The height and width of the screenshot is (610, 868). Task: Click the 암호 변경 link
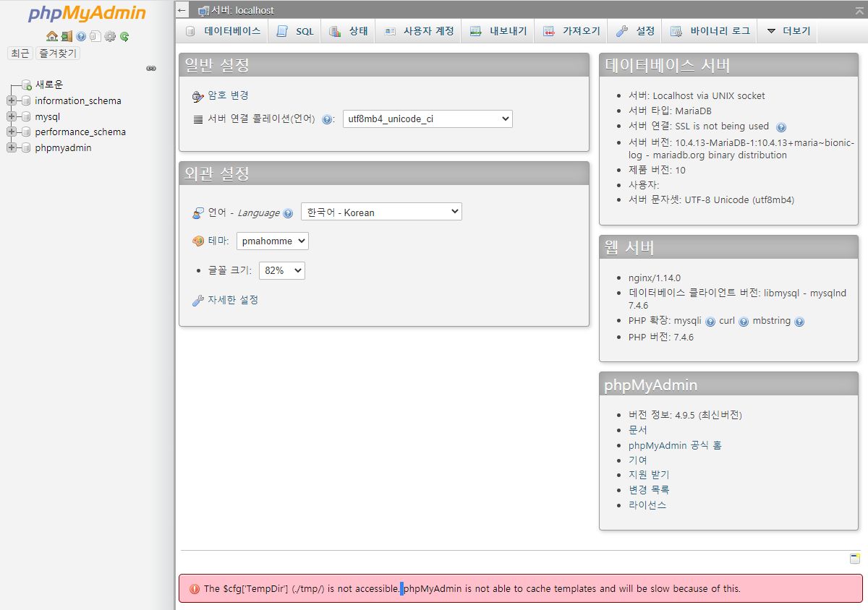coord(229,95)
